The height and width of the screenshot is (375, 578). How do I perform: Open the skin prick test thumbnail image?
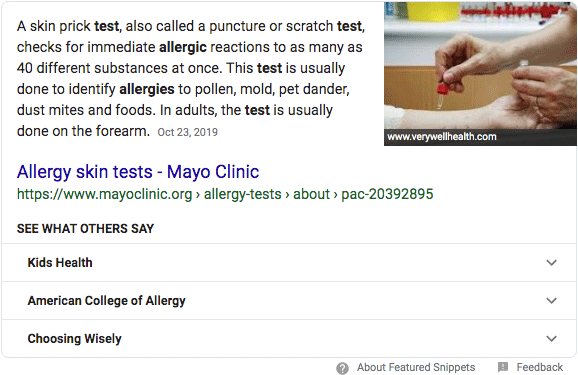[480, 66]
